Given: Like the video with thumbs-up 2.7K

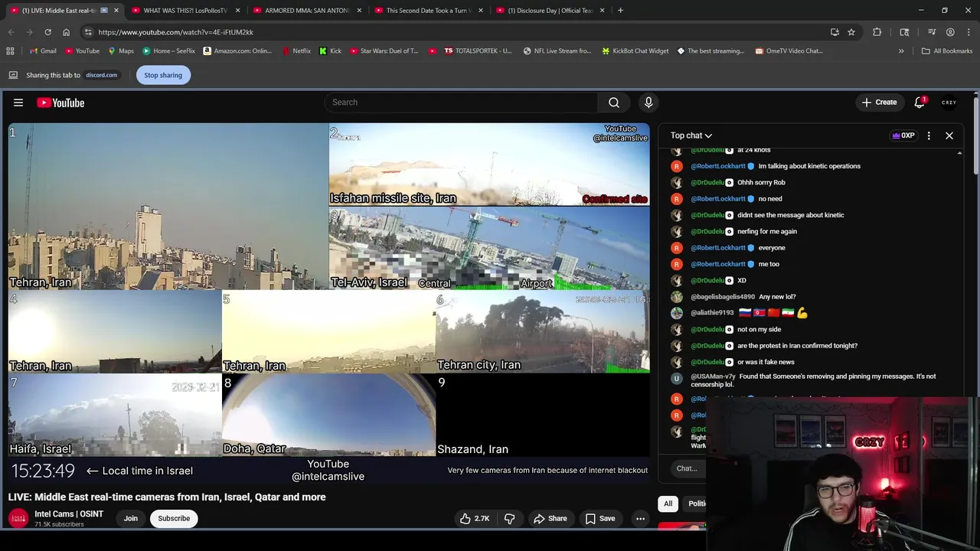Looking at the screenshot, I should [475, 519].
